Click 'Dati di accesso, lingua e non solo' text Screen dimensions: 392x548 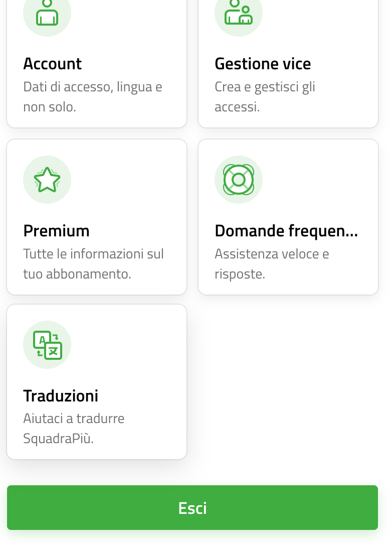93,97
